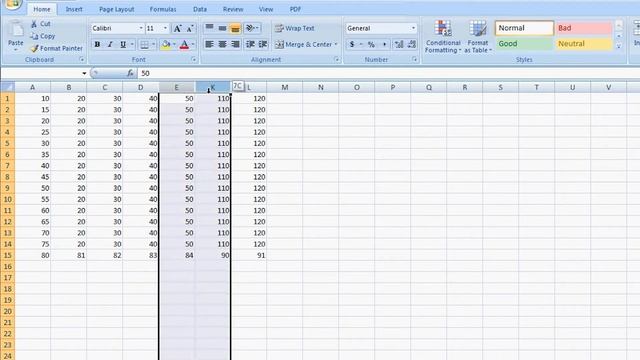This screenshot has height=360, width=640.
Task: Switch to the Insert ribbon tab
Action: (x=74, y=9)
